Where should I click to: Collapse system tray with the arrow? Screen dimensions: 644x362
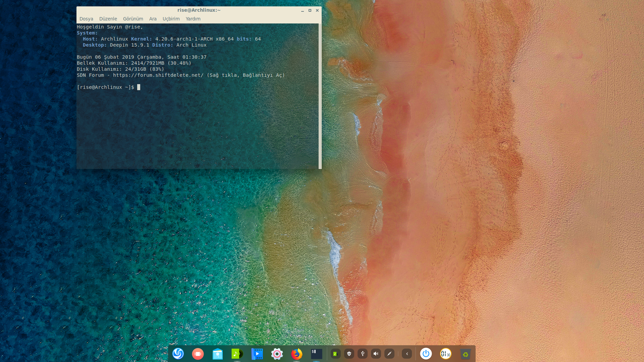(x=407, y=354)
